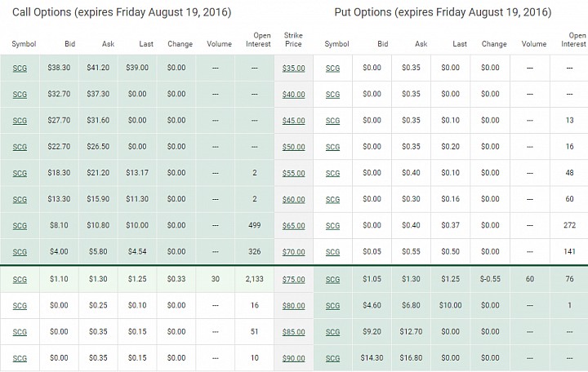This screenshot has width=588, height=372.
Task: Open the $90.00 strike price link
Action: click(x=294, y=358)
